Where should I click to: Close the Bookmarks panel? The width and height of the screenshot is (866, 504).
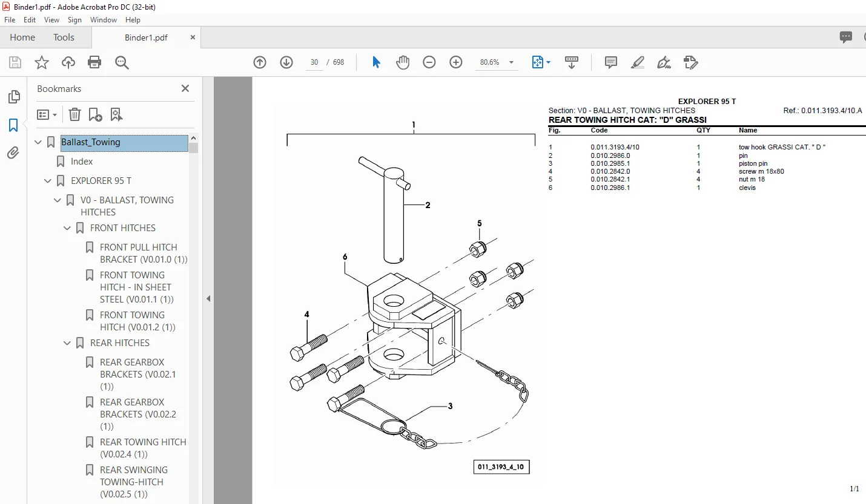tap(185, 89)
